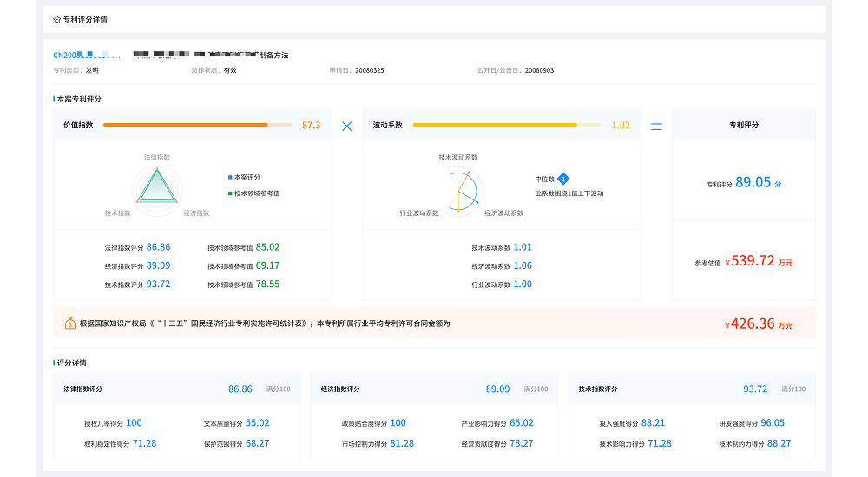
Task: Click 法律指数评分 value 86.86 in radar summary
Action: point(158,247)
